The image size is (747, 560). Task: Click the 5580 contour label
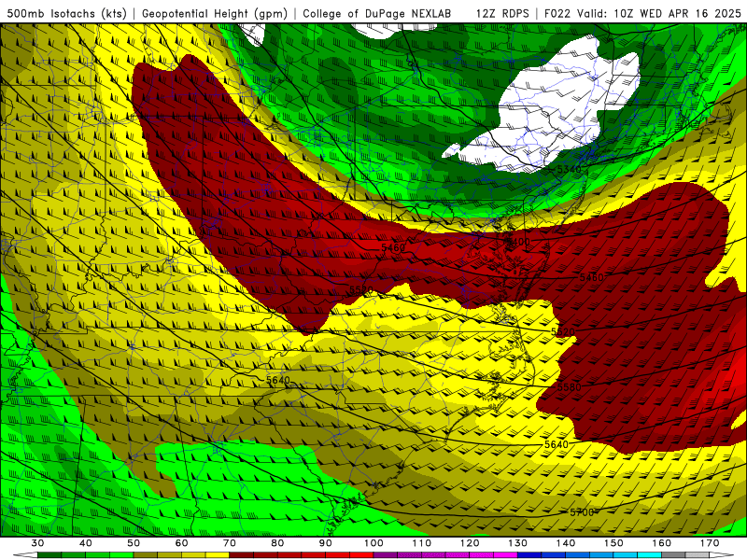[569, 386]
